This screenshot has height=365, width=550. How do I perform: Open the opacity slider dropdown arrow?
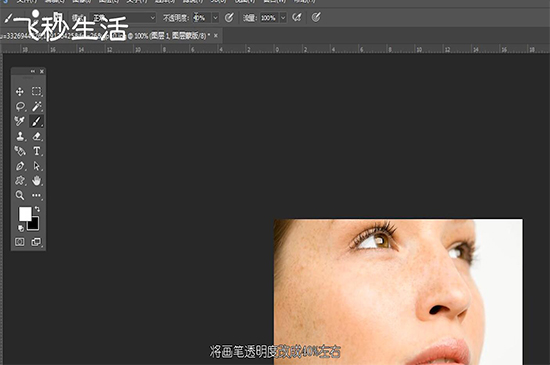(215, 18)
